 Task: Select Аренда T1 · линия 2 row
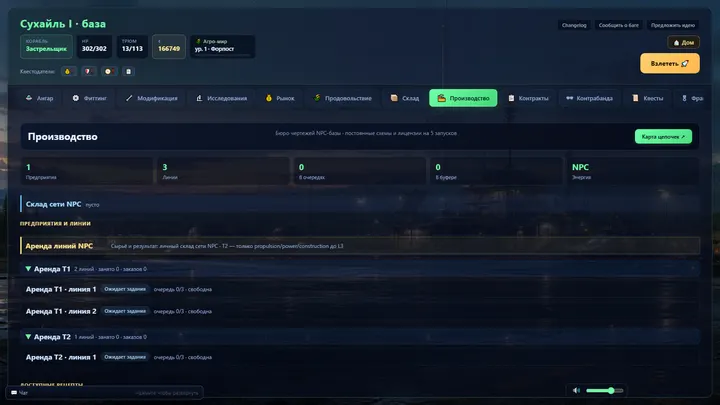point(360,311)
